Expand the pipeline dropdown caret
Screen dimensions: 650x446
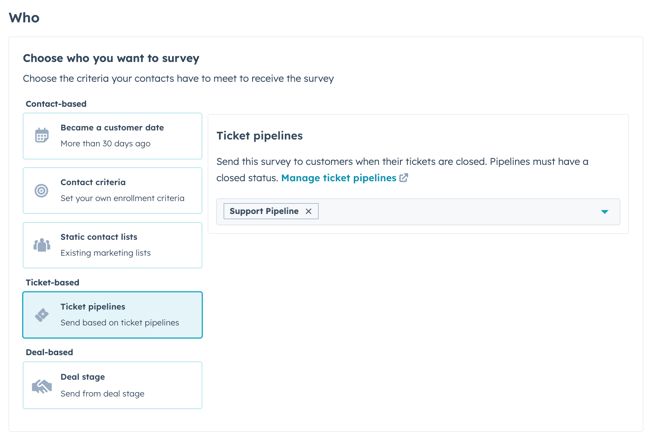604,212
